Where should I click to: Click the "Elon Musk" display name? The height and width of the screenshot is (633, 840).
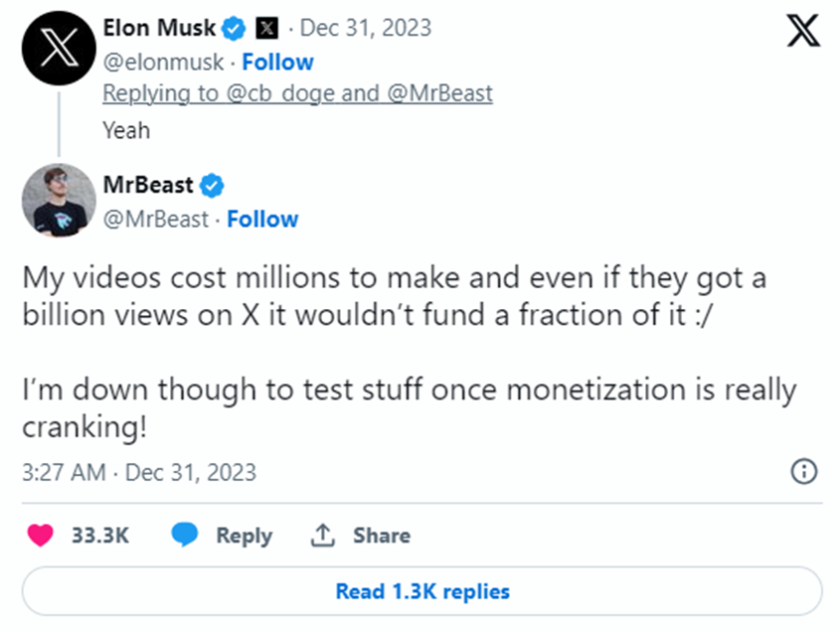click(x=161, y=28)
